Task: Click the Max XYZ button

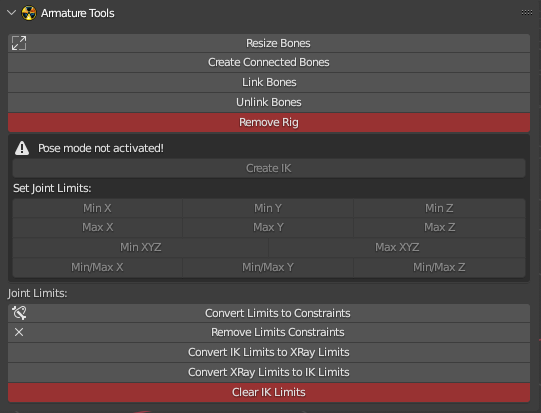Action: click(x=397, y=247)
